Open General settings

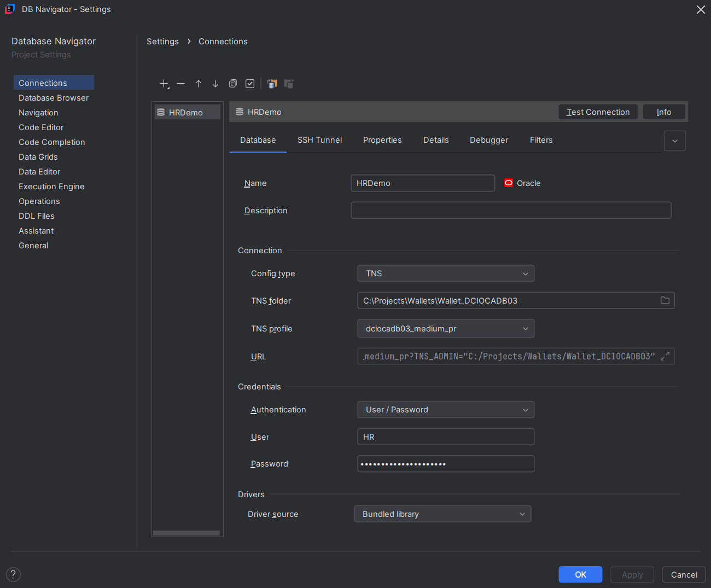pyautogui.click(x=33, y=245)
